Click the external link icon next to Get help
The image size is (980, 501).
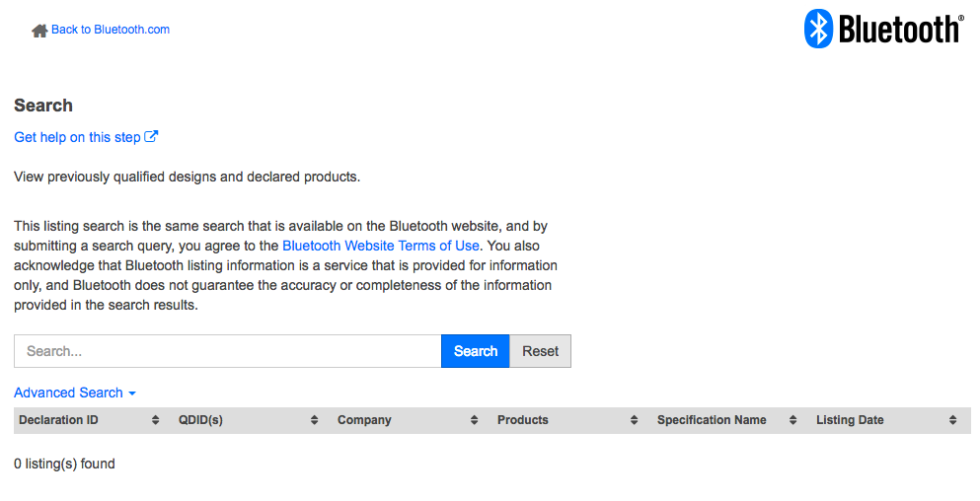tap(152, 137)
